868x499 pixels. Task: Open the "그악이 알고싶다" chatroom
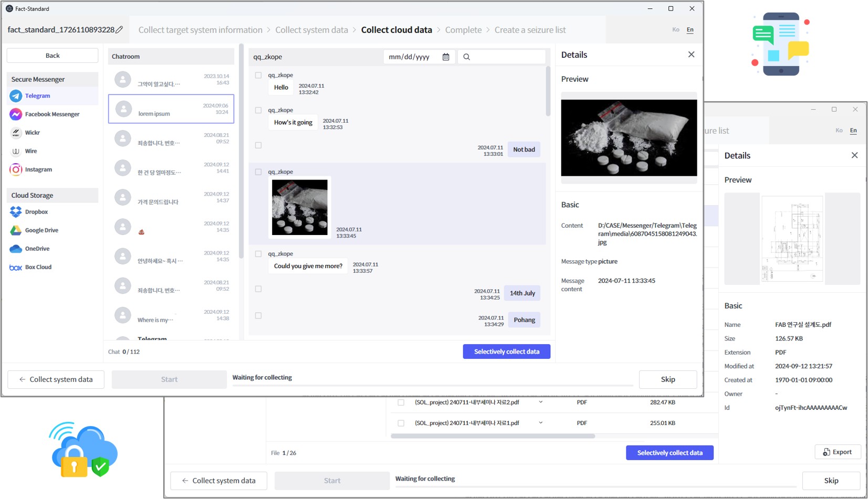pos(171,80)
